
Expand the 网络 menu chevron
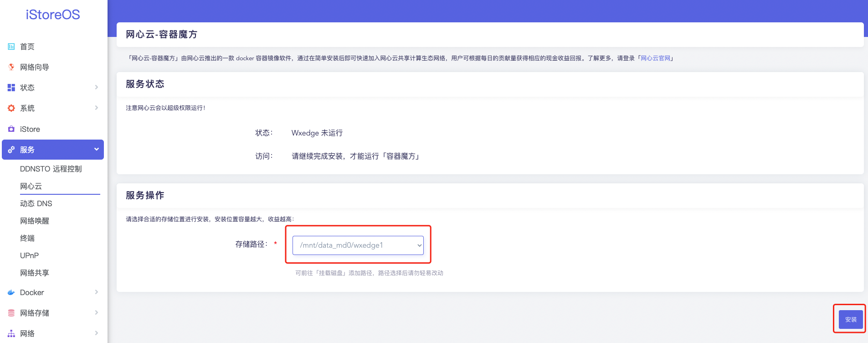97,333
